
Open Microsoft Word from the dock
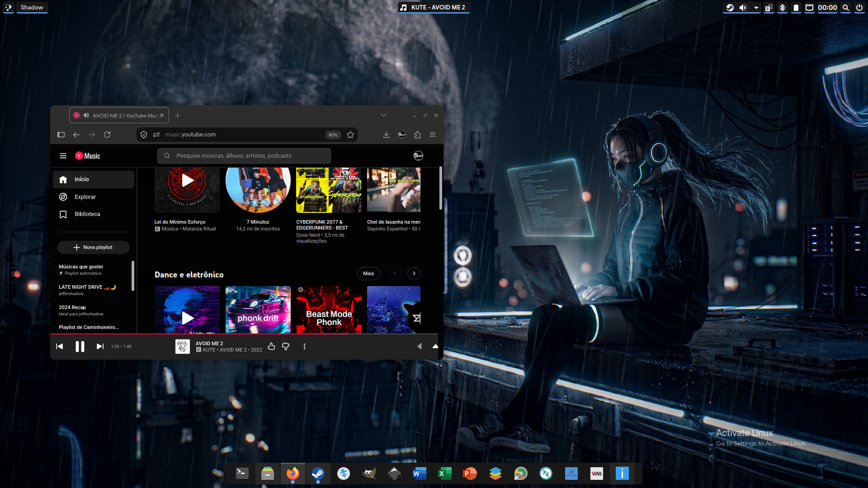click(420, 473)
